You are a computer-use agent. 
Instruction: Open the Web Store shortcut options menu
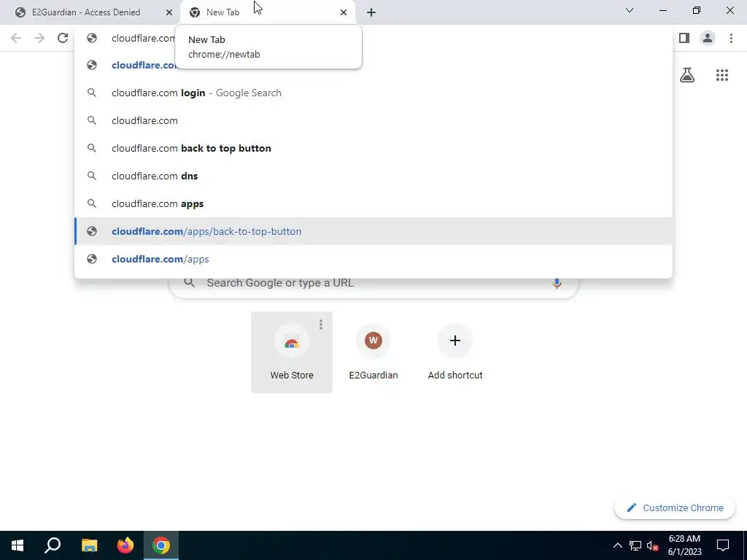click(321, 324)
